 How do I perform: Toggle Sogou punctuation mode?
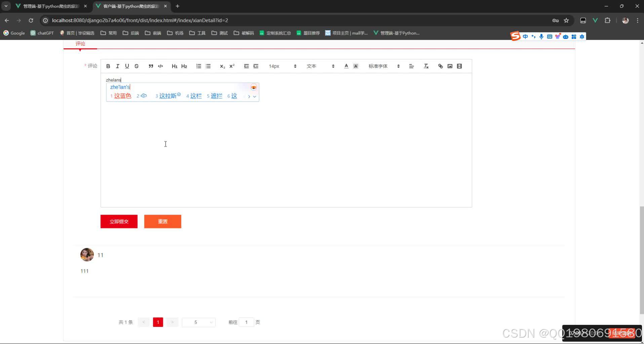click(x=533, y=37)
